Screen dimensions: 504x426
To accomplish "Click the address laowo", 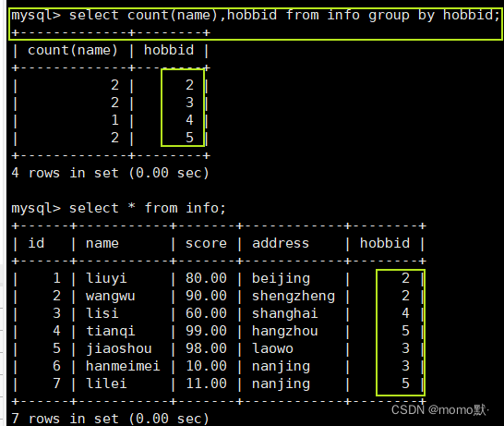I will click(x=272, y=348).
